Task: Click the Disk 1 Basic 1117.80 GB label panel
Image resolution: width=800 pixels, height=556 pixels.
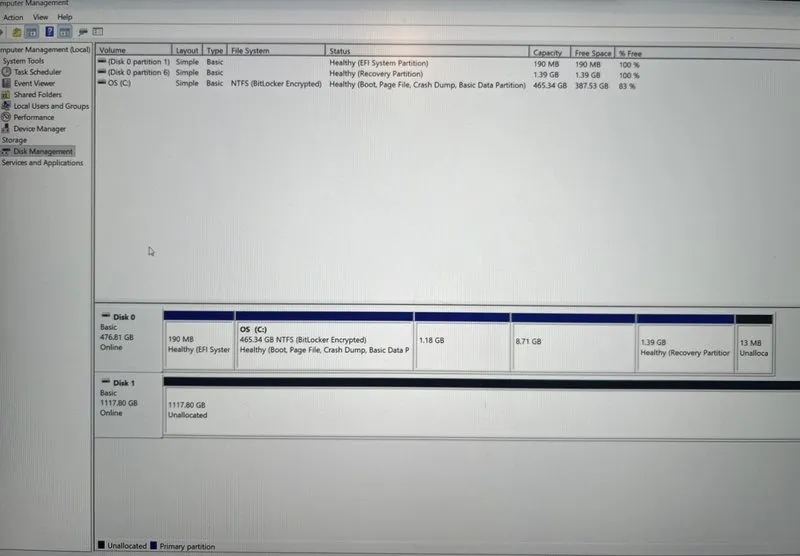Action: click(x=129, y=405)
